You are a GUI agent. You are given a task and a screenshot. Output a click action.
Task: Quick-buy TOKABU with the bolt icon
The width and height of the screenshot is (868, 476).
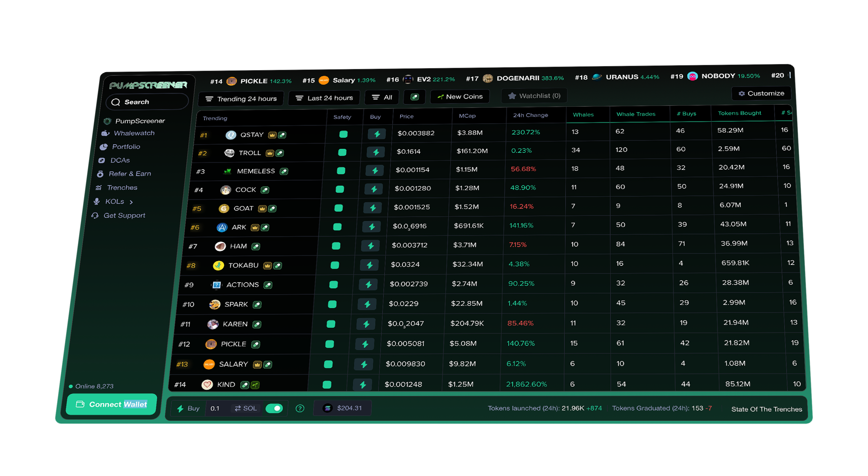coord(369,265)
